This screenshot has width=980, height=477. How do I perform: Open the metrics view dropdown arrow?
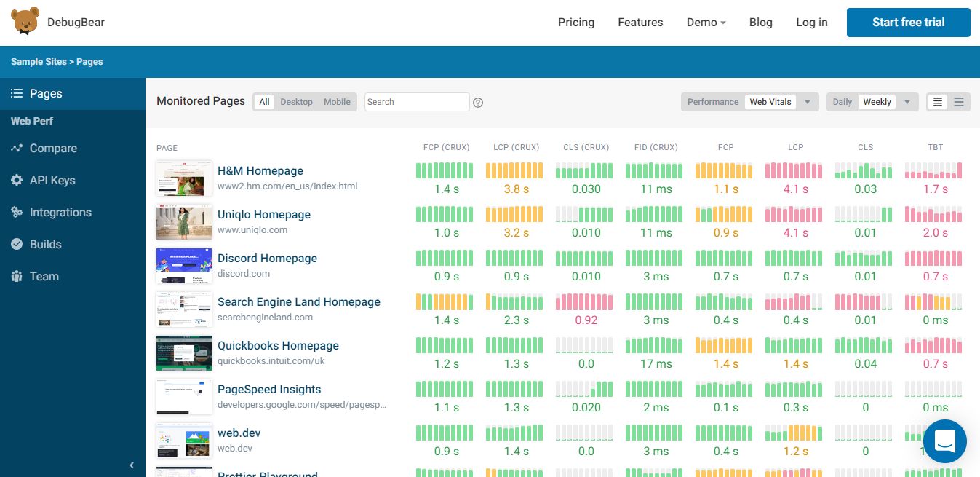pyautogui.click(x=808, y=102)
